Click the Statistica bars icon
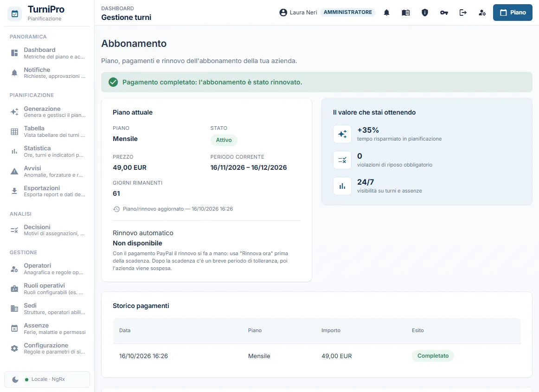The width and height of the screenshot is (539, 392). click(x=14, y=151)
